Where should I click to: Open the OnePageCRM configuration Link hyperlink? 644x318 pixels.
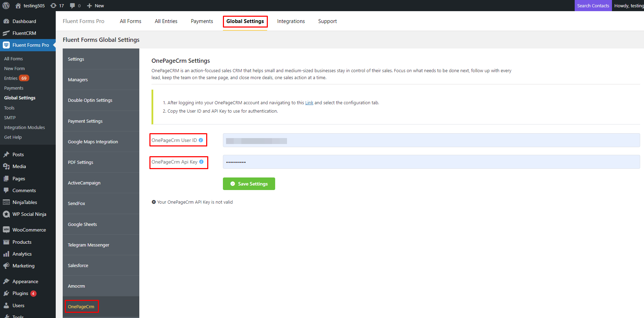point(309,103)
